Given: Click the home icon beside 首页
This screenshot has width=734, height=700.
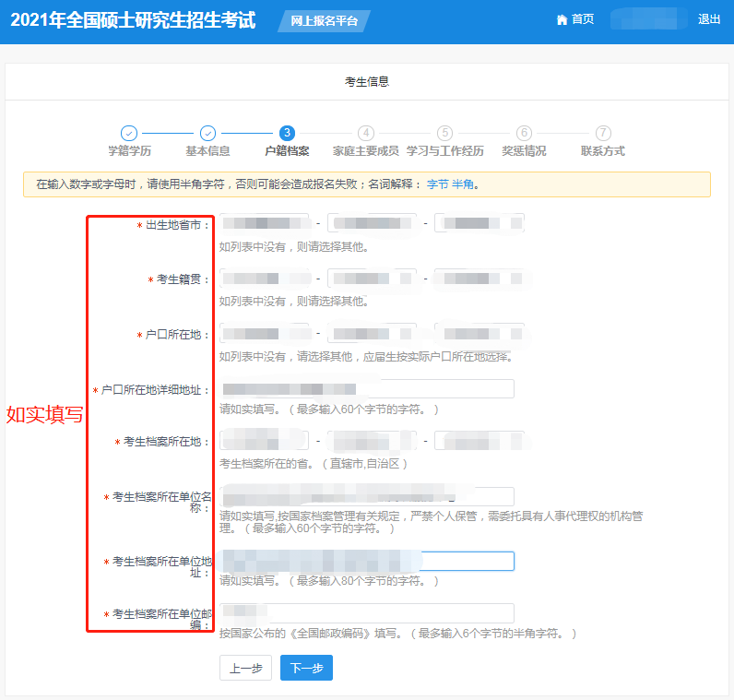Looking at the screenshot, I should 562,19.
